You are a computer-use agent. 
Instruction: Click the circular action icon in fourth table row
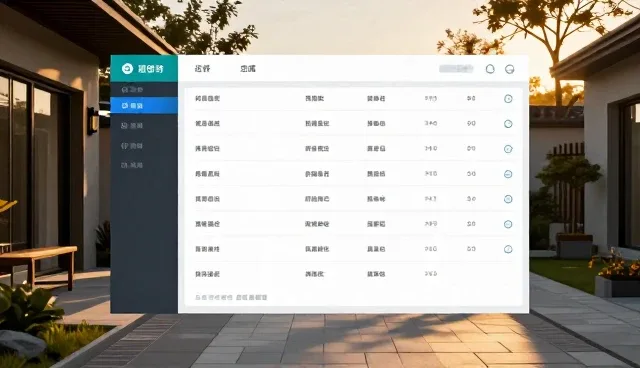(x=508, y=174)
